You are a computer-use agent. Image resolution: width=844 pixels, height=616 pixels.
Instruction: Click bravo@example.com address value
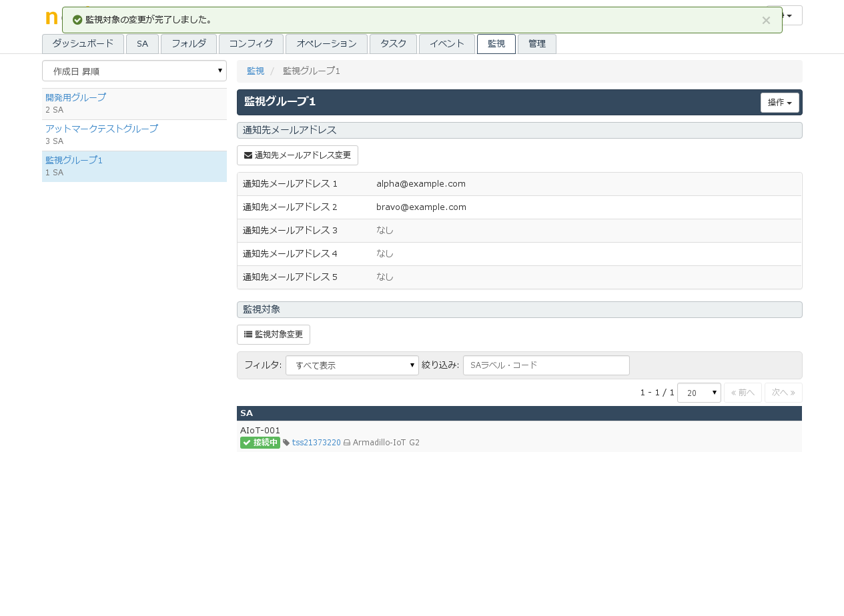(x=421, y=207)
